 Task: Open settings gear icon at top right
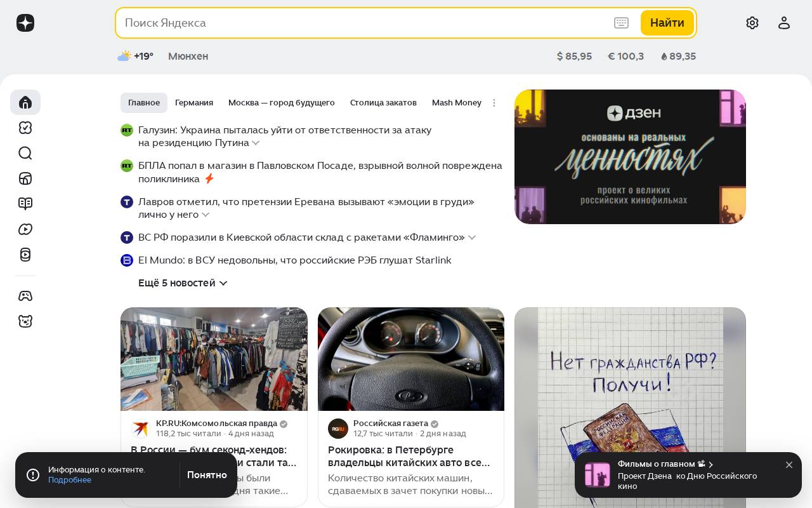pos(752,23)
